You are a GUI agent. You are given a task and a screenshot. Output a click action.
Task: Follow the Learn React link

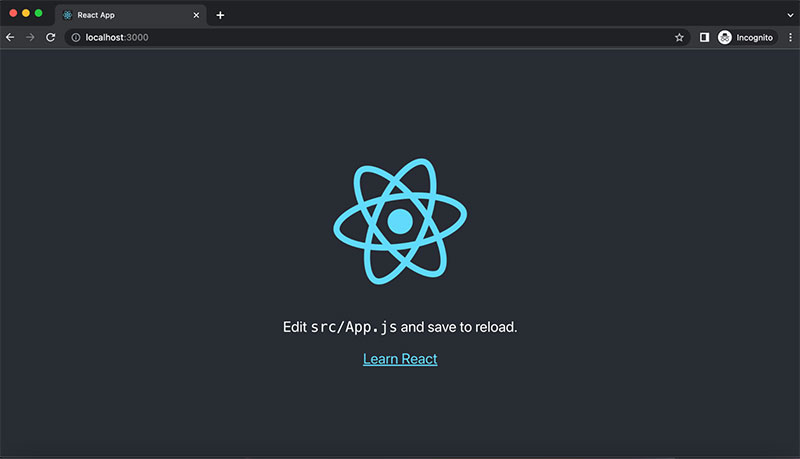click(x=400, y=359)
